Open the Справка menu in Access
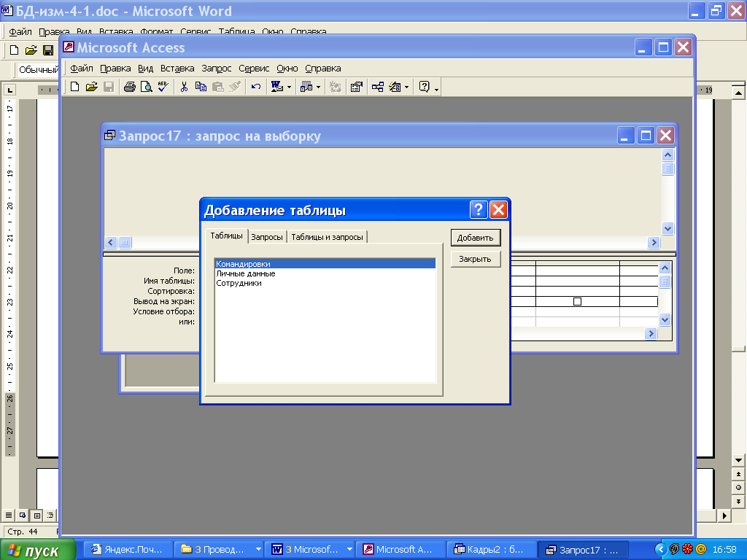Viewport: 747px width, 560px height. coord(323,69)
